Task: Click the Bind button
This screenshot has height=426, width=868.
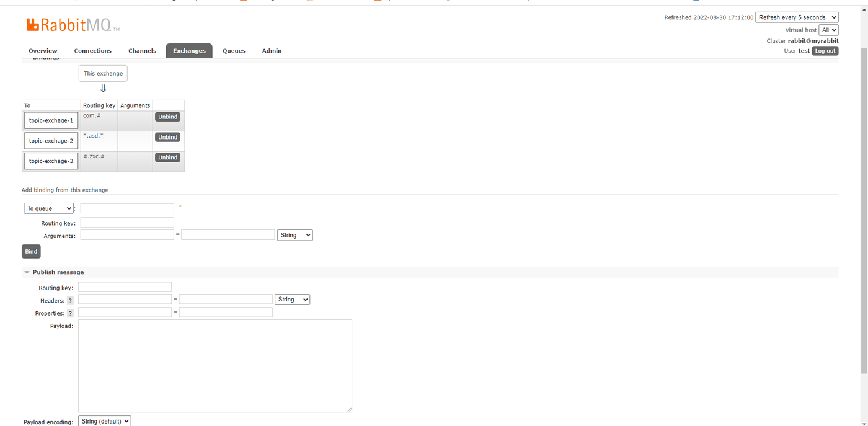Action: (31, 251)
